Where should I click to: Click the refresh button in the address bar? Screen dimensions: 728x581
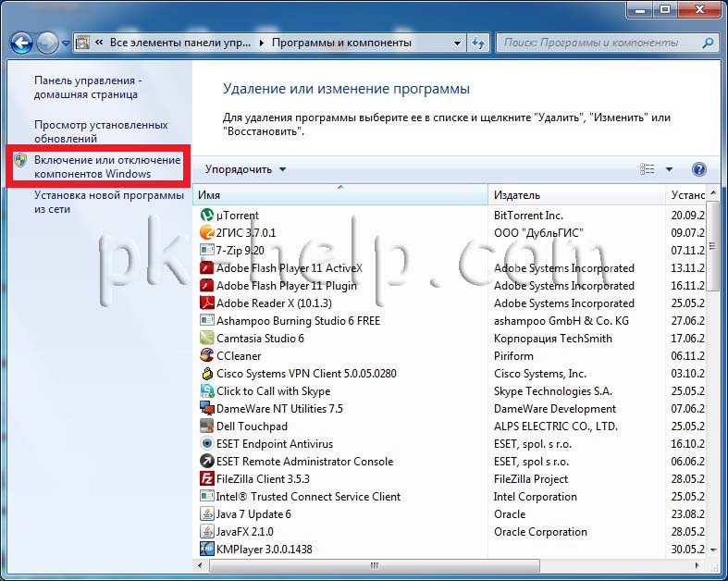[x=478, y=43]
